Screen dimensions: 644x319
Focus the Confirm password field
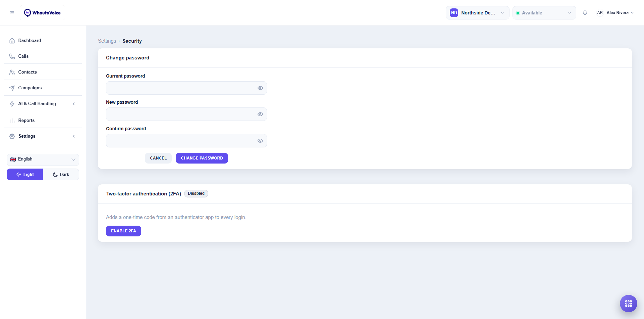(x=186, y=141)
